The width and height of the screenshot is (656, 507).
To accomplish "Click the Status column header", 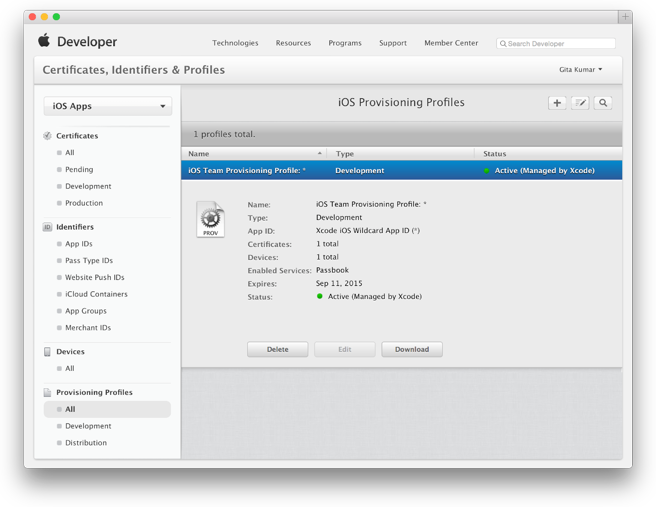I will [x=548, y=154].
